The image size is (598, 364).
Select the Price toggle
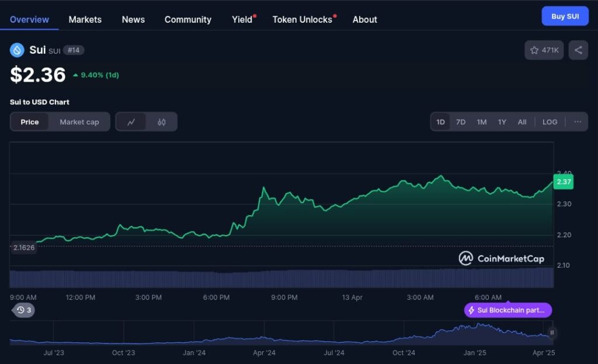pyautogui.click(x=30, y=122)
